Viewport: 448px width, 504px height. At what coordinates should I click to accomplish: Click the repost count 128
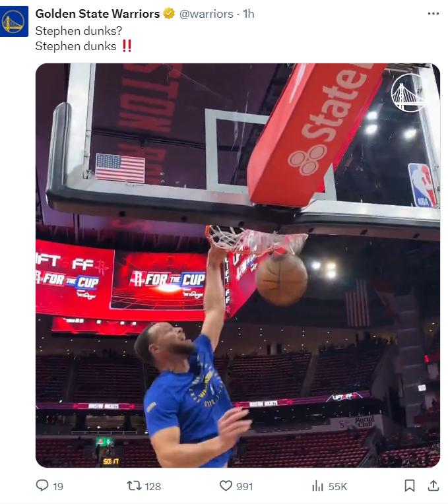pyautogui.click(x=152, y=486)
